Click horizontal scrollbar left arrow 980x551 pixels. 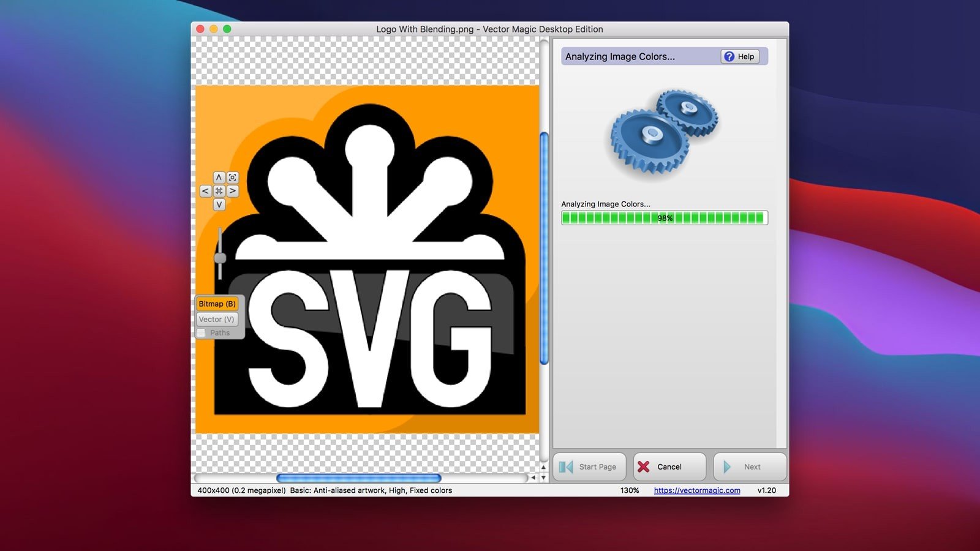[533, 478]
